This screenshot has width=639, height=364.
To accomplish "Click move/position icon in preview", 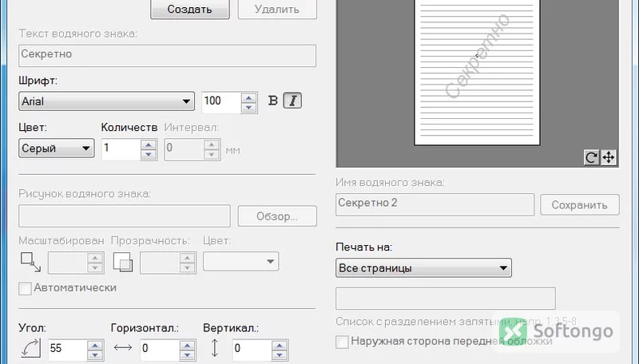I will tap(609, 157).
